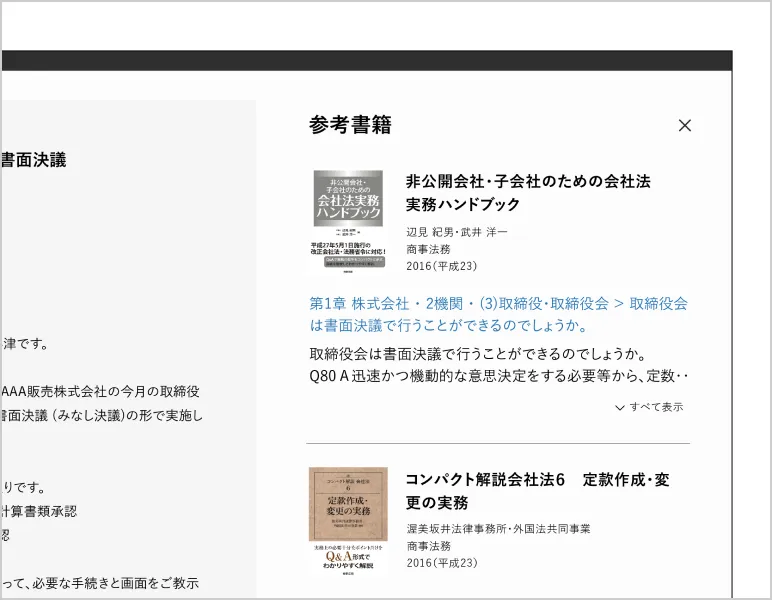Screen dimensions: 772x600
Task: Click the 計算書類承認 line in the left pane
Action: [x=39, y=511]
